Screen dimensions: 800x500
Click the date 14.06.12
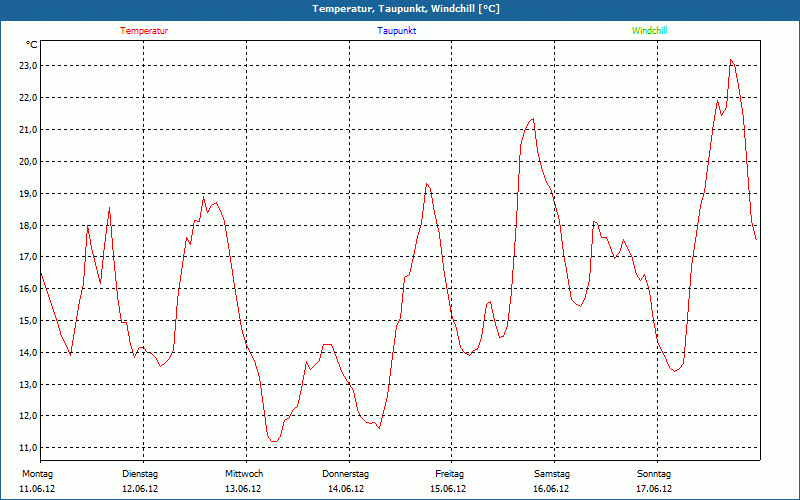click(x=346, y=489)
